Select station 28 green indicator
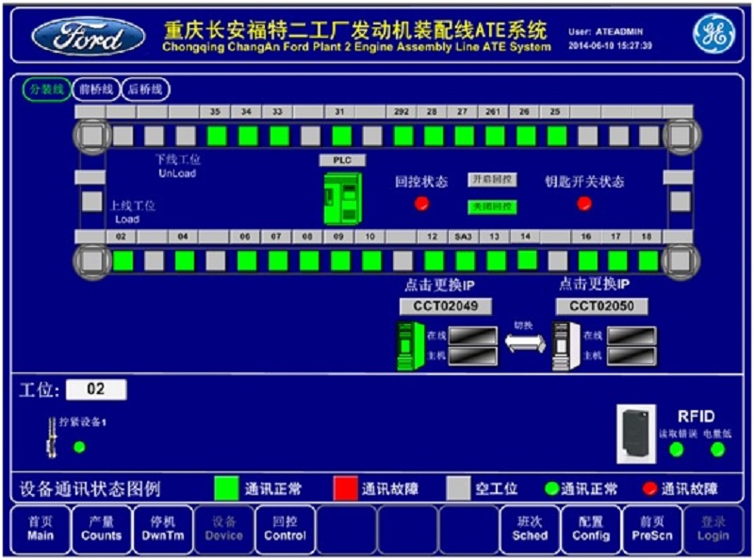 pyautogui.click(x=434, y=136)
